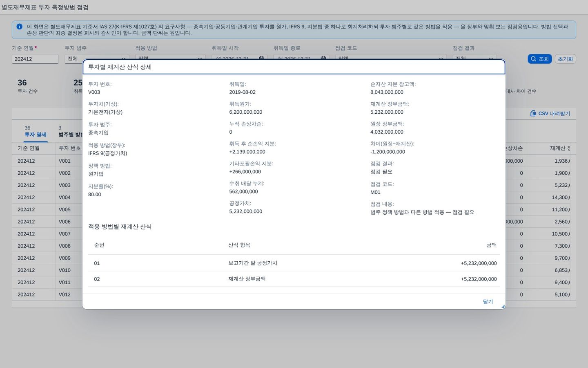Viewport: 588px width, 368px height.
Task: Download data via CSV 내려받기
Action: tap(550, 113)
